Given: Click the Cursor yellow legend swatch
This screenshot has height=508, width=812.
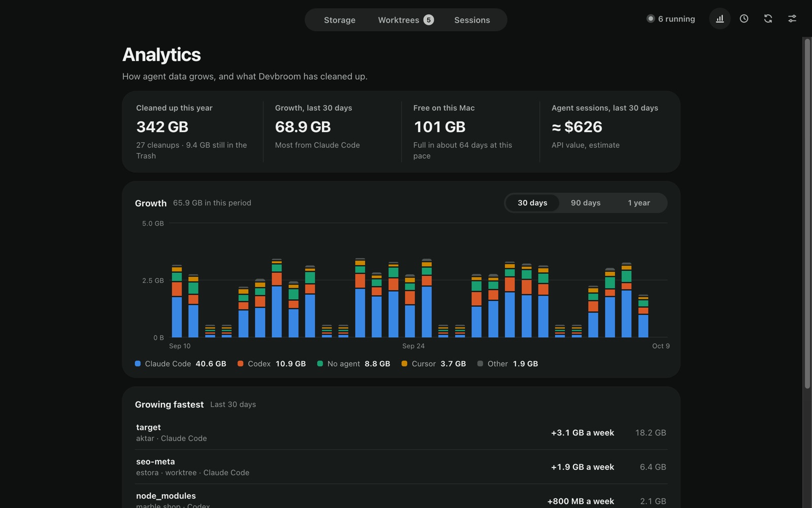Looking at the screenshot, I should pyautogui.click(x=404, y=364).
